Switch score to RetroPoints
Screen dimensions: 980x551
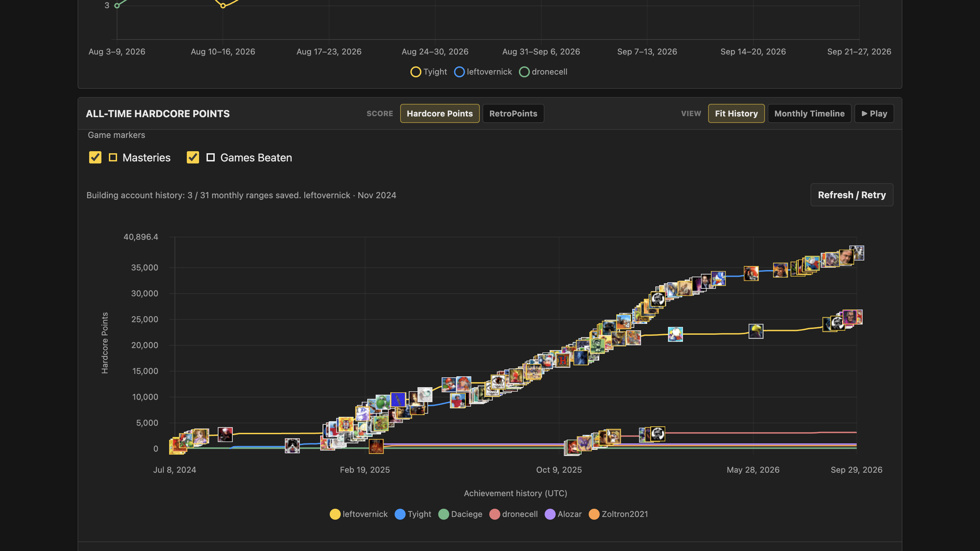[x=513, y=113]
